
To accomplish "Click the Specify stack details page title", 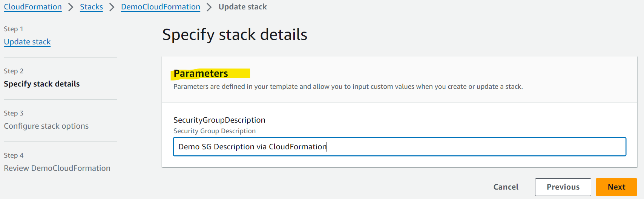I will pyautogui.click(x=235, y=35).
